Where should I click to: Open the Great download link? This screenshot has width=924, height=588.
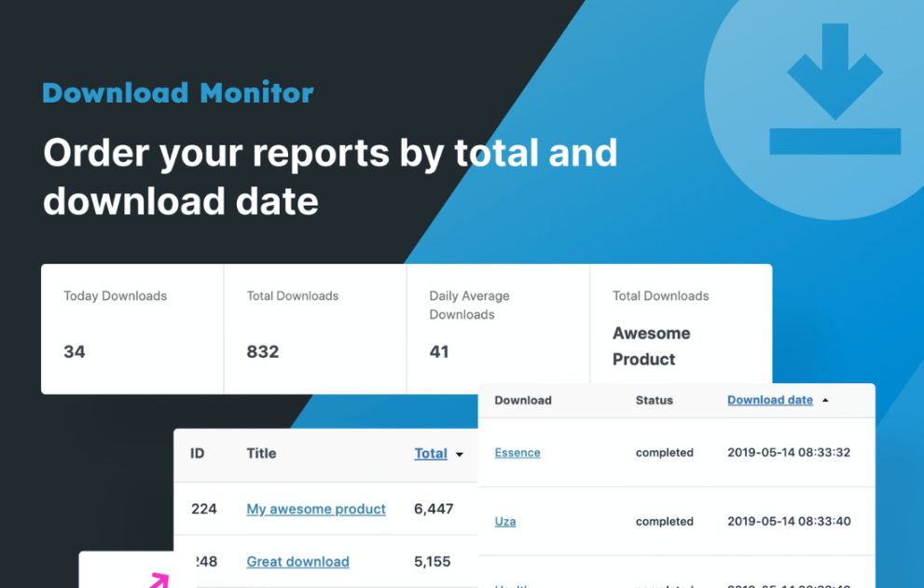tap(297, 562)
